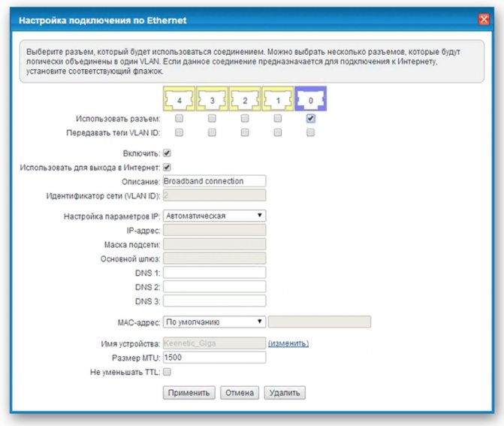
Task: Enable VLAN ID tags for port 4
Action: 179,132
